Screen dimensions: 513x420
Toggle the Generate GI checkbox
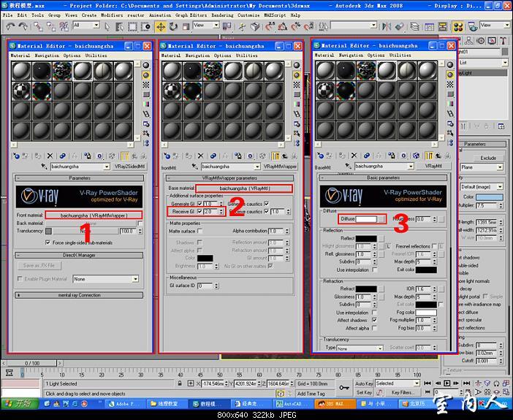pos(199,204)
